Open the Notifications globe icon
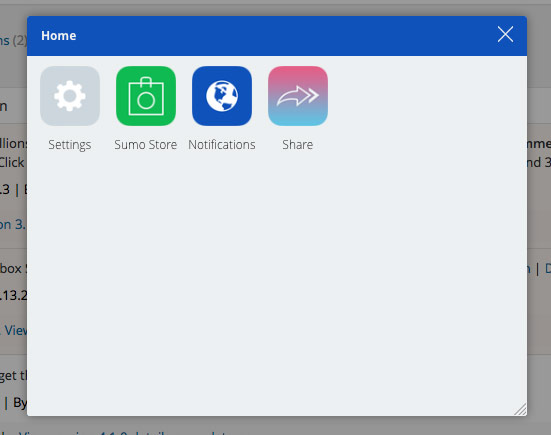This screenshot has width=551, height=435. [222, 96]
